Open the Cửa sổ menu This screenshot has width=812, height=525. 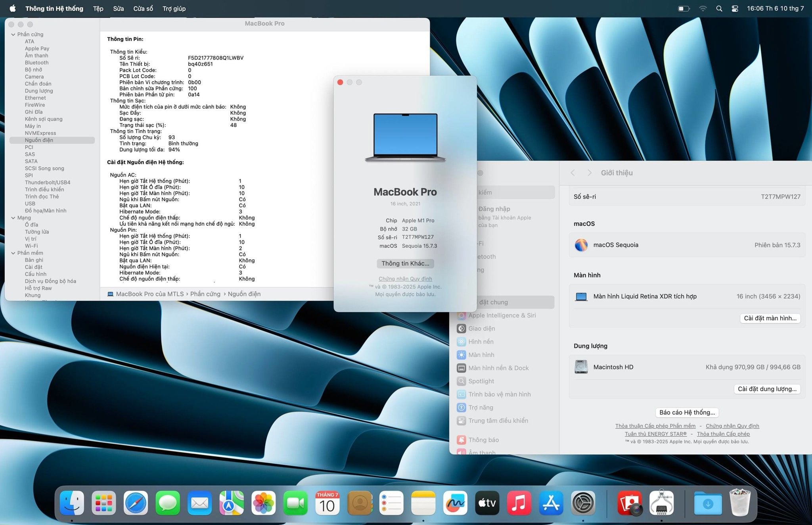pos(143,8)
